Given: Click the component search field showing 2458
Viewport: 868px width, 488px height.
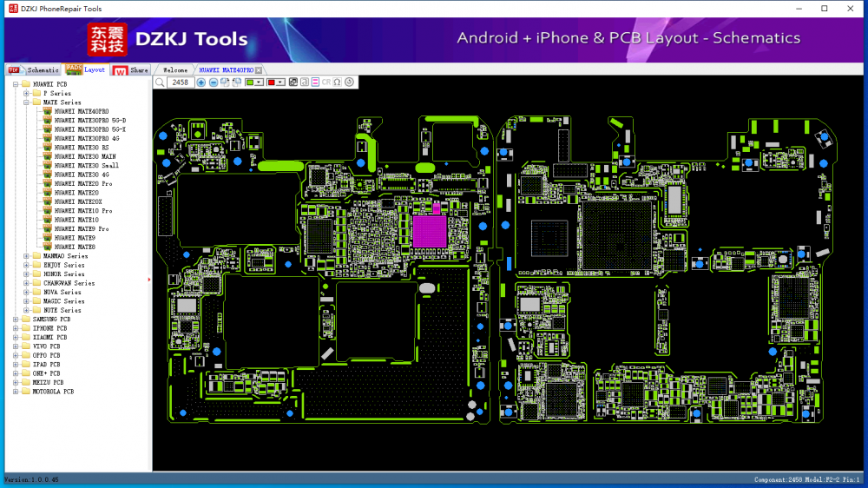Looking at the screenshot, I should [x=181, y=82].
